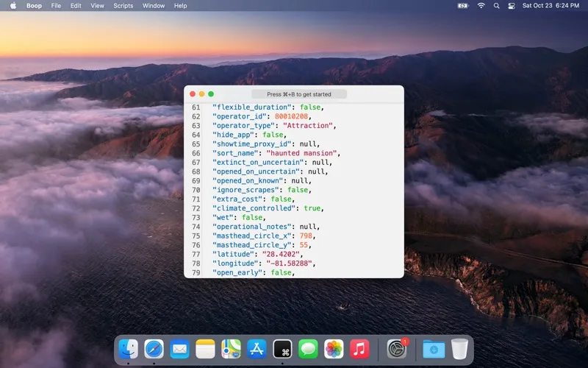Click the masthead_circle_x value 798

point(306,236)
